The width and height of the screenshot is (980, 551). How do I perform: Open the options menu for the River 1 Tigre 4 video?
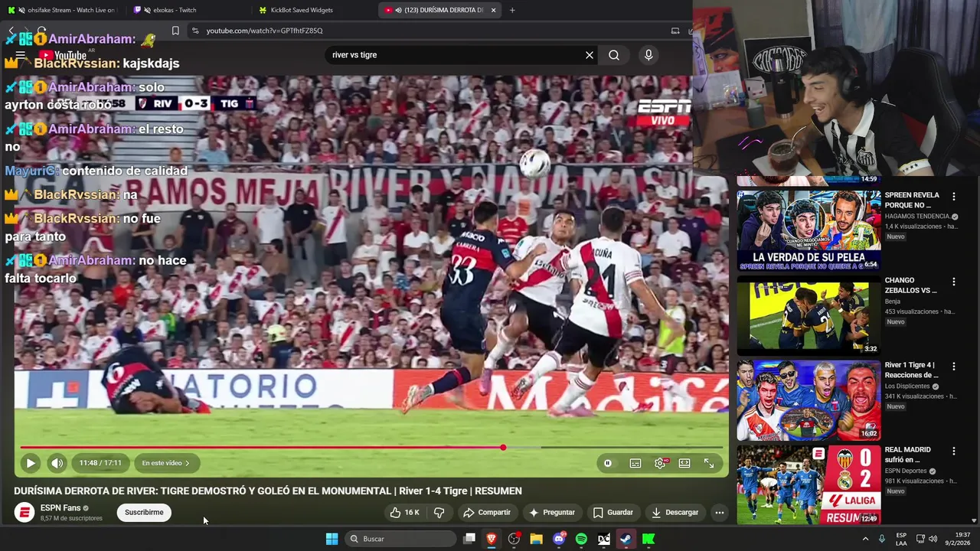954,367
